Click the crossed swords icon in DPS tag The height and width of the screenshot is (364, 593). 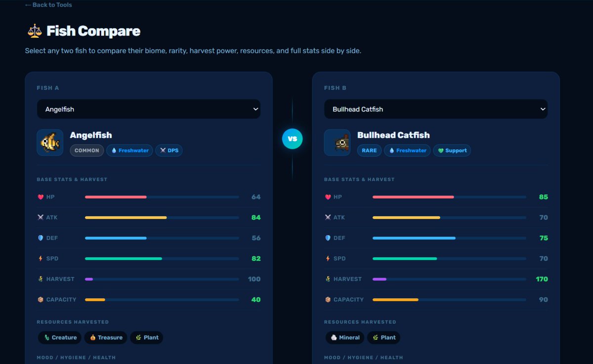coord(163,151)
